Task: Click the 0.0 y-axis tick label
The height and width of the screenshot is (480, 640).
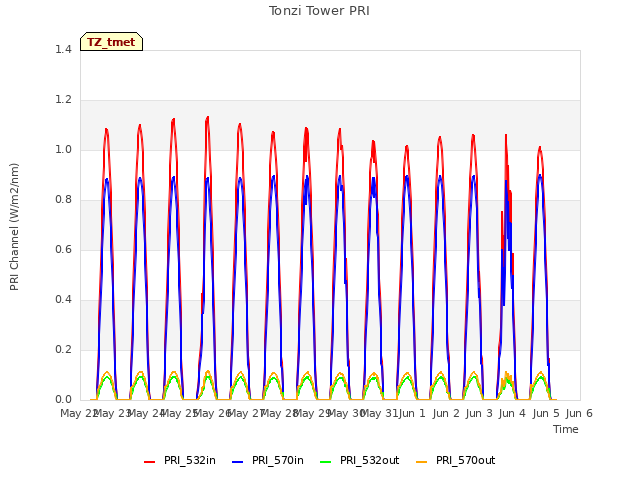Action: pos(63,400)
